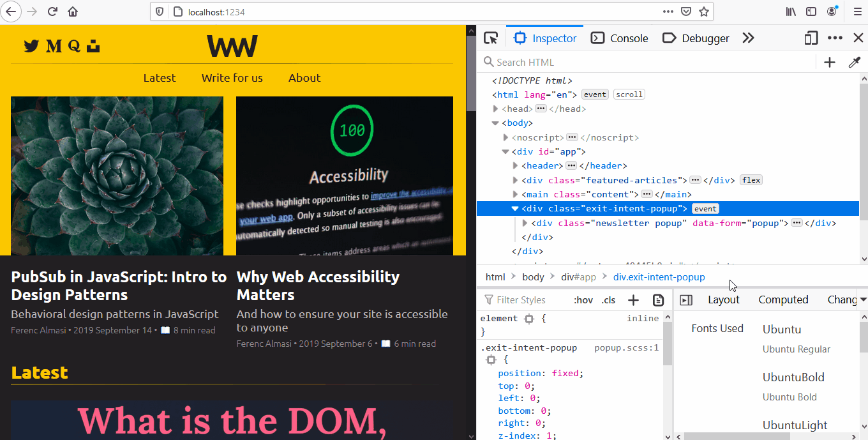Toggle the .cls class panel
Viewport: 868px width, 440px height.
click(608, 300)
